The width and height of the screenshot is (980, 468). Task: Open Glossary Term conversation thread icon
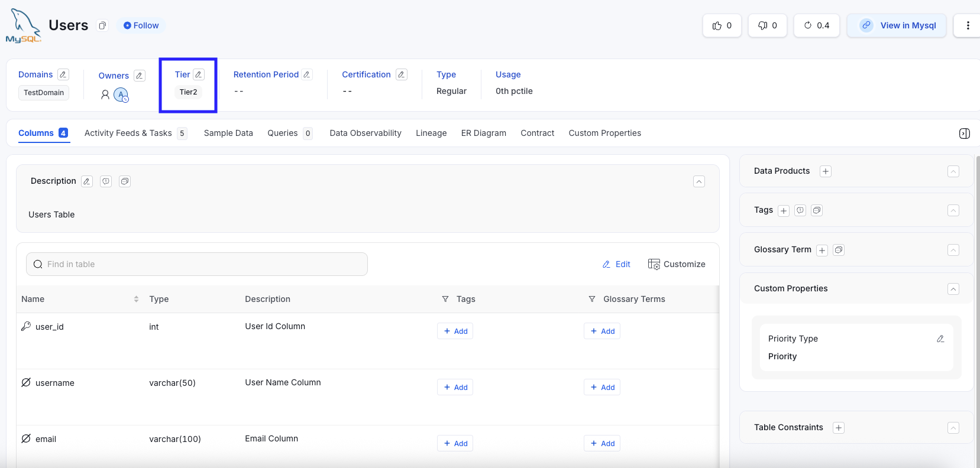(x=839, y=250)
